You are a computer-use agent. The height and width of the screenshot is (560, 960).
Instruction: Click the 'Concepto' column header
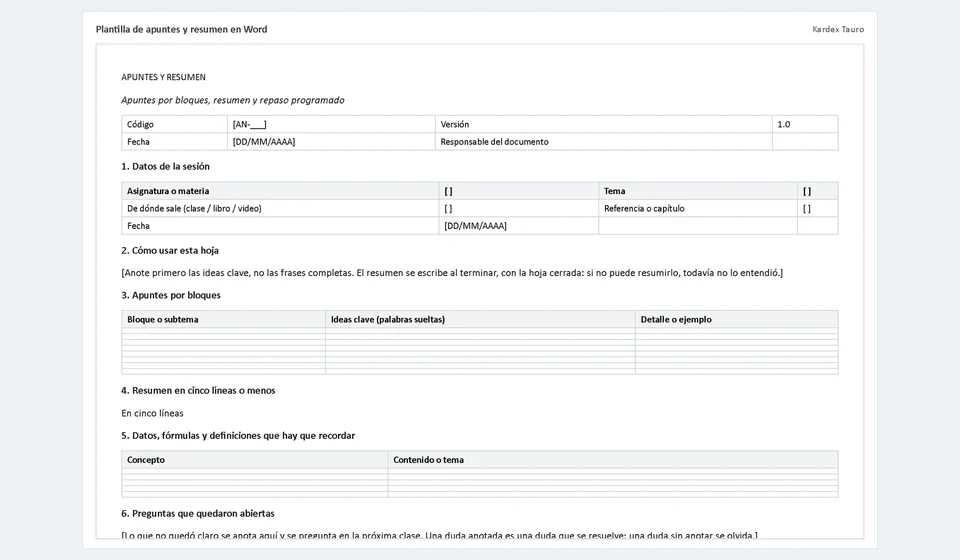(255, 460)
